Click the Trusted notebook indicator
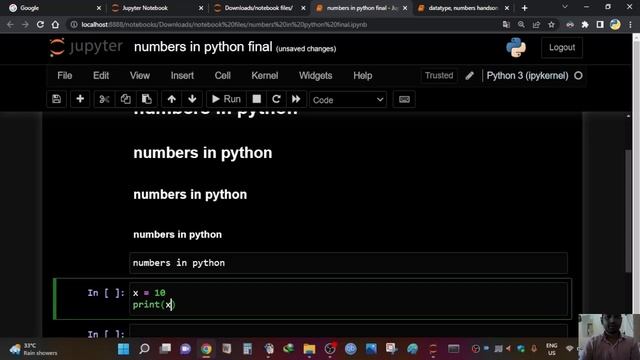The height and width of the screenshot is (360, 640). coord(439,76)
